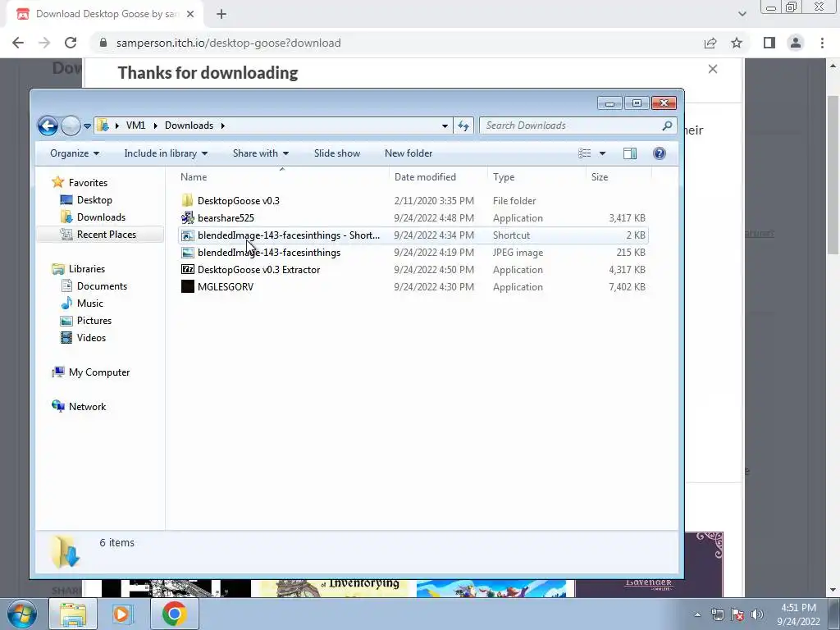Open the Organize menu
The height and width of the screenshot is (630, 840).
[x=75, y=153]
